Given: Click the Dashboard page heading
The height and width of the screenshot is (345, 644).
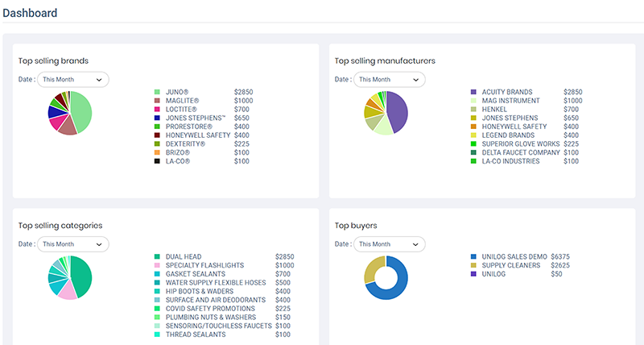Looking at the screenshot, I should 30,13.
